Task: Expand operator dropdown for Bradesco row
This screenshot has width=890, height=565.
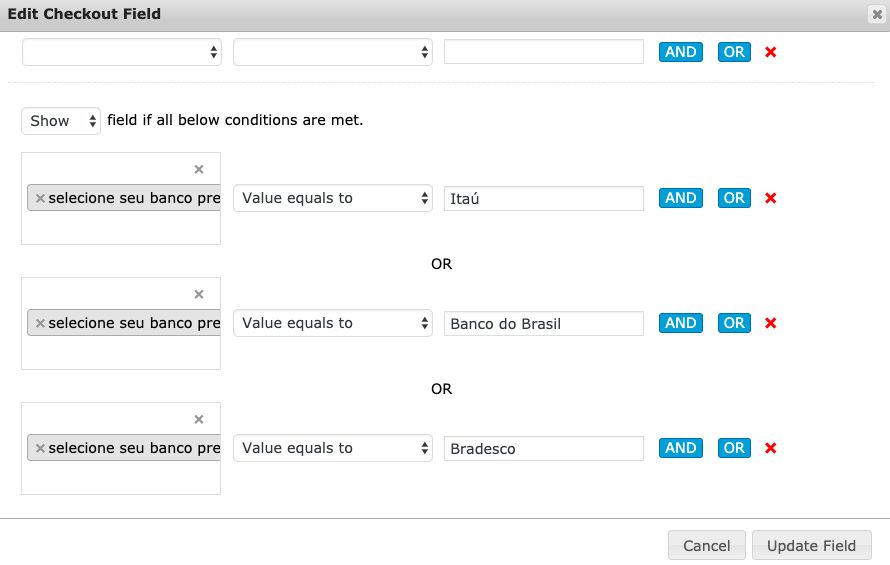Action: click(x=332, y=448)
